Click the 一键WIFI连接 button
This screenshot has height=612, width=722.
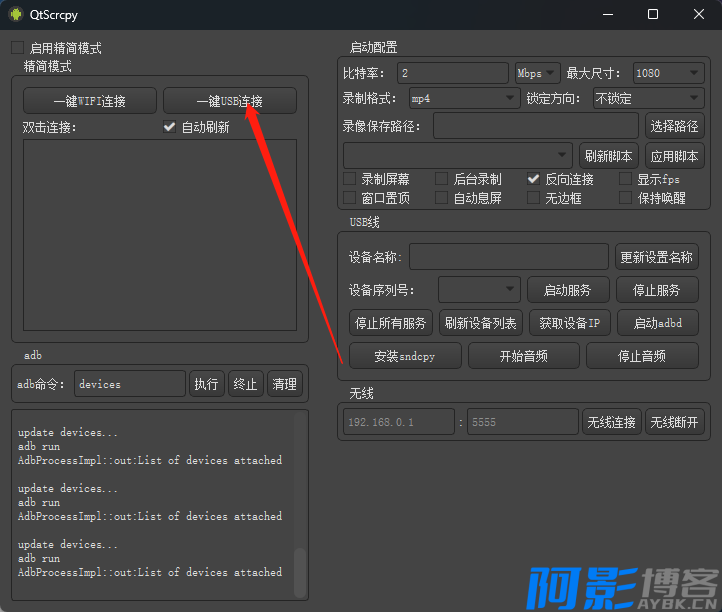pos(90,100)
